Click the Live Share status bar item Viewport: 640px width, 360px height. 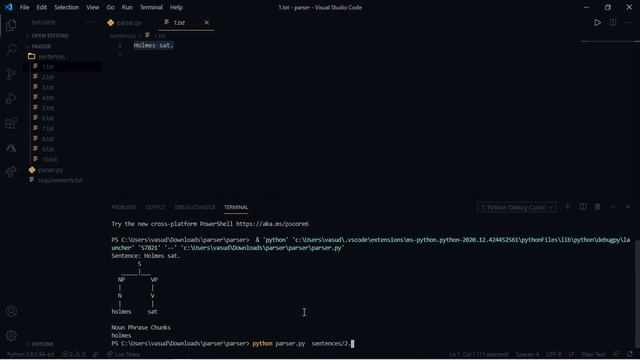click(x=124, y=354)
